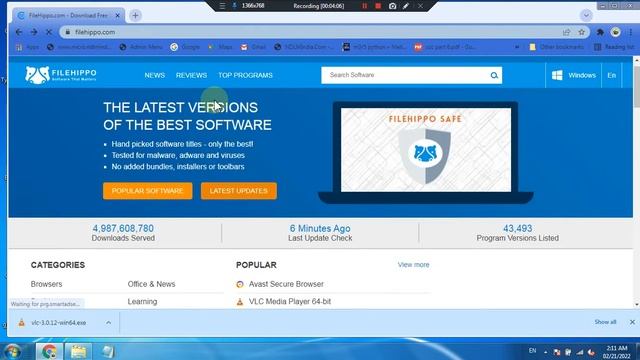Screen dimensions: 640x360
Task: Open the downloaded vlc-3.0.12-win64.exe file
Action: click(x=58, y=322)
